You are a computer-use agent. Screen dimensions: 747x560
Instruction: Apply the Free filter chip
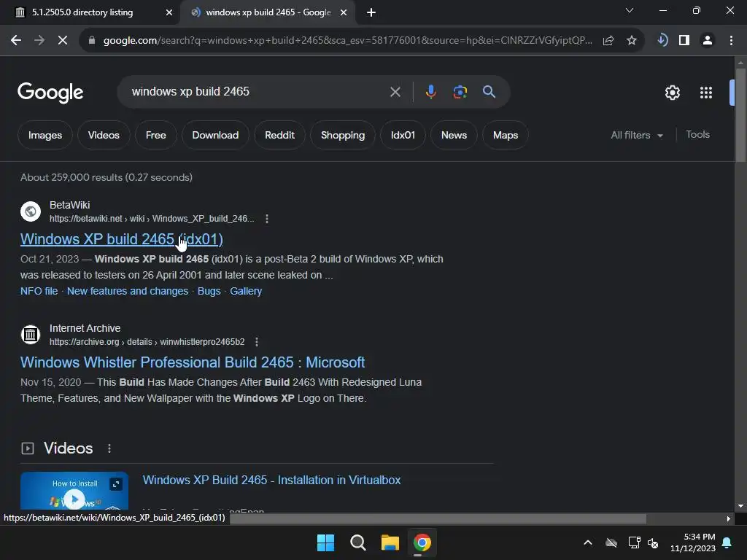(156, 135)
